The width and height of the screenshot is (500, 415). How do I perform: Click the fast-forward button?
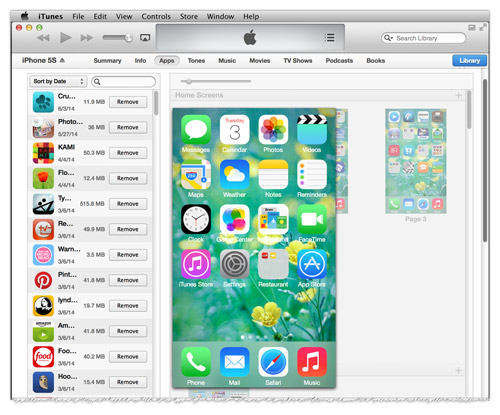87,38
